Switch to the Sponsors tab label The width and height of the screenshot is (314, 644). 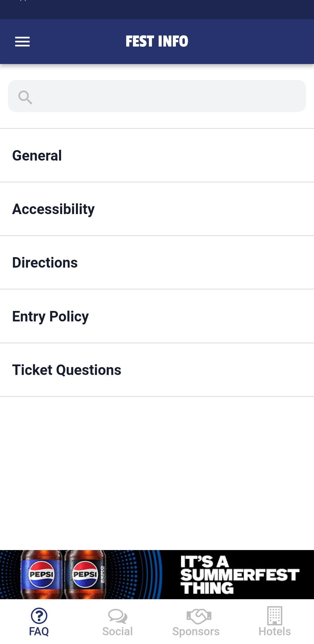pos(196,632)
